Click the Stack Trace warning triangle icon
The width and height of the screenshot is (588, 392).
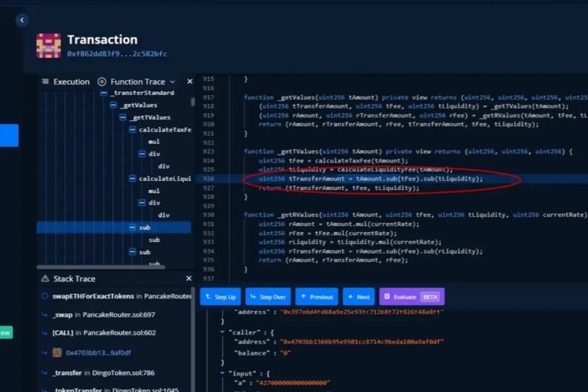click(44, 279)
